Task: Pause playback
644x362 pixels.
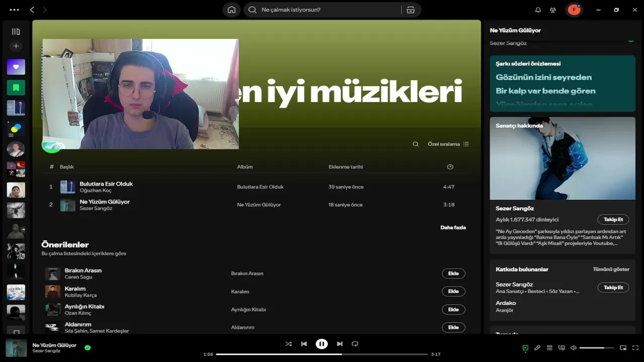Action: coord(321,344)
